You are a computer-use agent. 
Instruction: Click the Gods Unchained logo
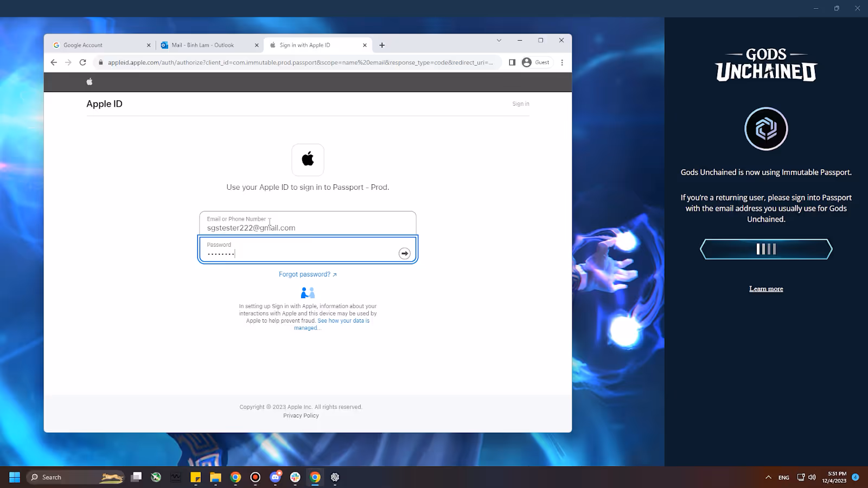click(x=766, y=65)
